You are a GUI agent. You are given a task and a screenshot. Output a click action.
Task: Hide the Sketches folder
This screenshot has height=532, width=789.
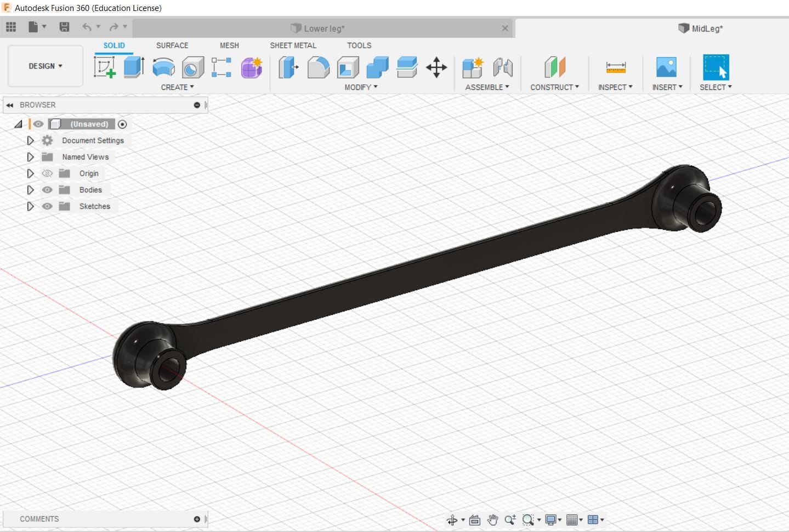click(47, 206)
